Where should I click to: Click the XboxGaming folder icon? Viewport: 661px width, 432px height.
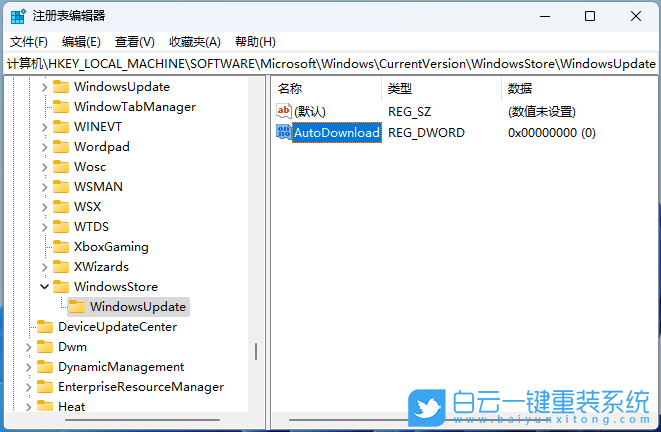click(61, 247)
